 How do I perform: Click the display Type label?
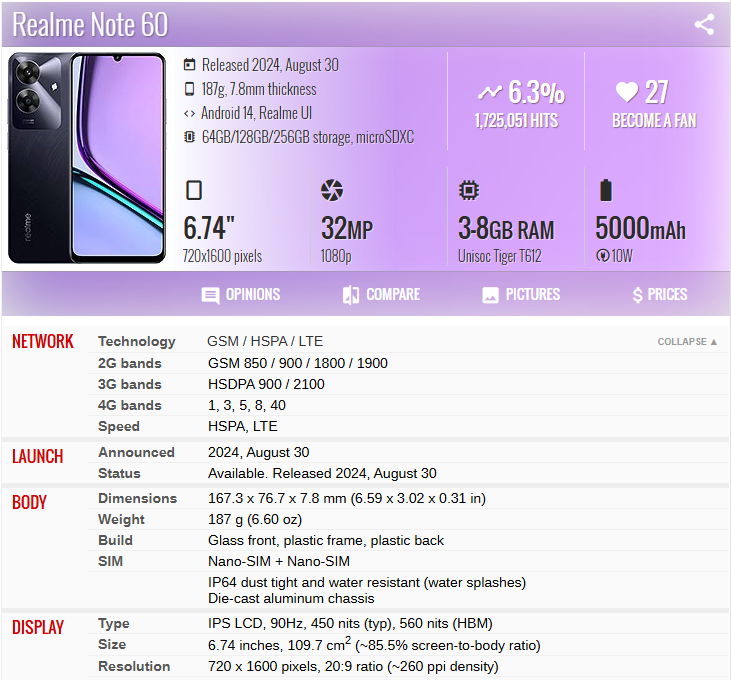(x=114, y=624)
